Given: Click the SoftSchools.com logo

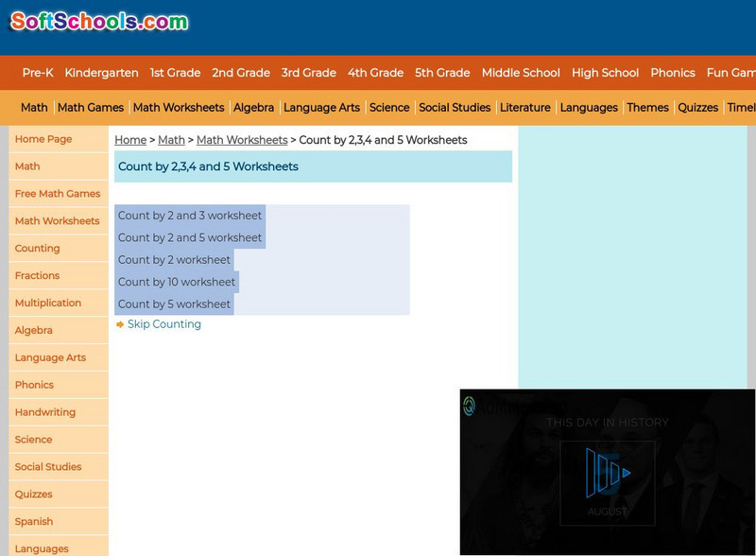Looking at the screenshot, I should pyautogui.click(x=99, y=22).
